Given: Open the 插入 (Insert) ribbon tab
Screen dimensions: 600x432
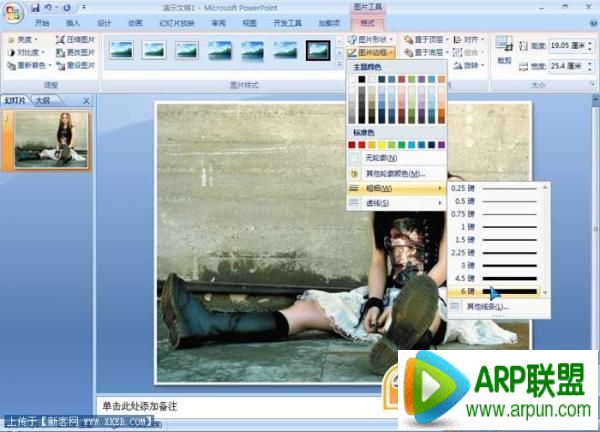Looking at the screenshot, I should [x=73, y=23].
